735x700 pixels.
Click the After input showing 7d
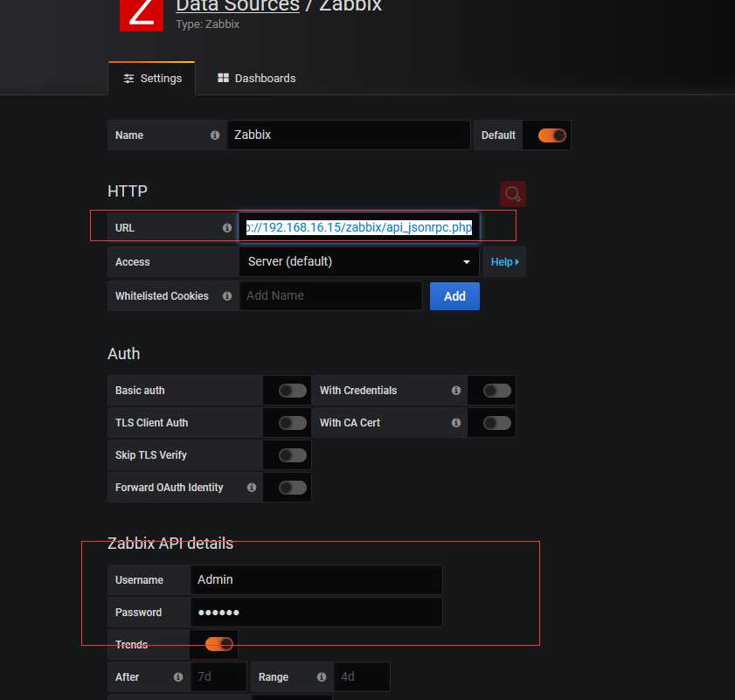(x=218, y=676)
